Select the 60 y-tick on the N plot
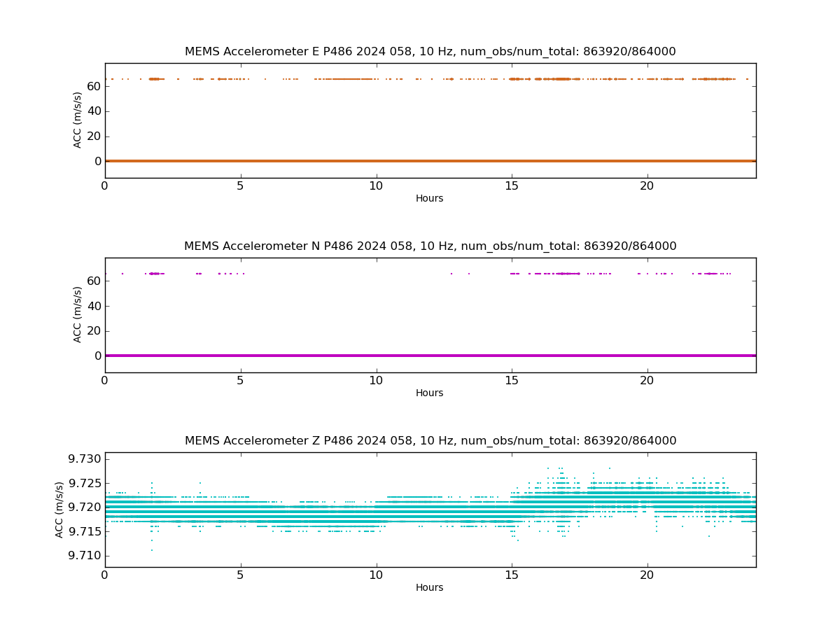Screen dimensions: 840x630 click(x=93, y=281)
